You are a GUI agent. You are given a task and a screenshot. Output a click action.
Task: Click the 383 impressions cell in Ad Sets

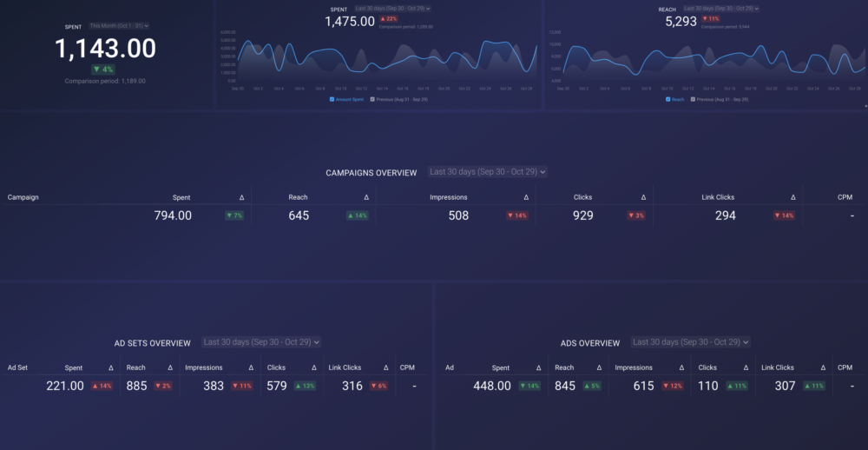(214, 386)
